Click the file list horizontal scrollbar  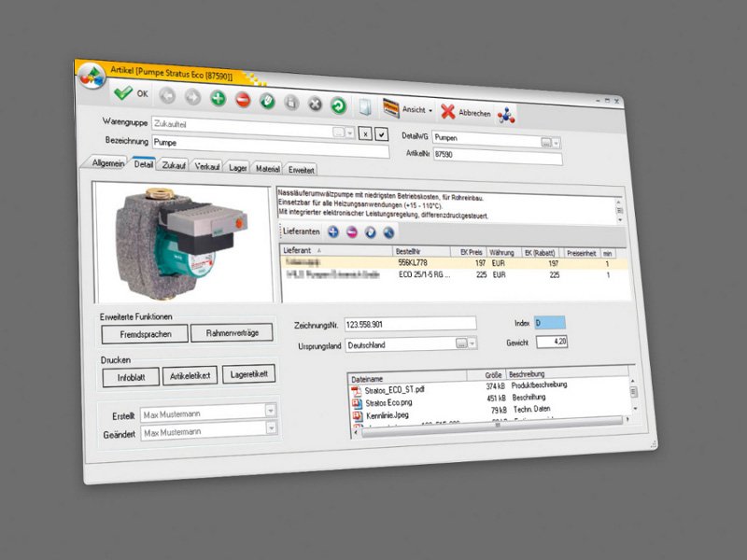(492, 426)
